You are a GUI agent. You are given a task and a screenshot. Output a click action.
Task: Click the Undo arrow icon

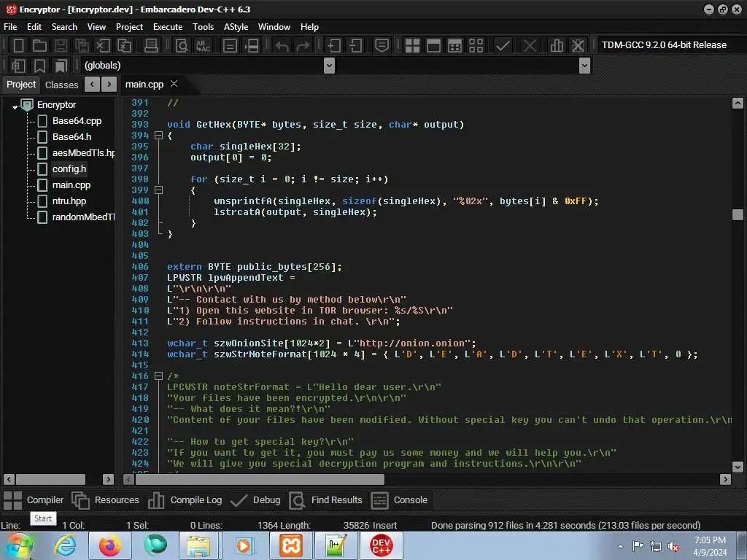point(282,46)
